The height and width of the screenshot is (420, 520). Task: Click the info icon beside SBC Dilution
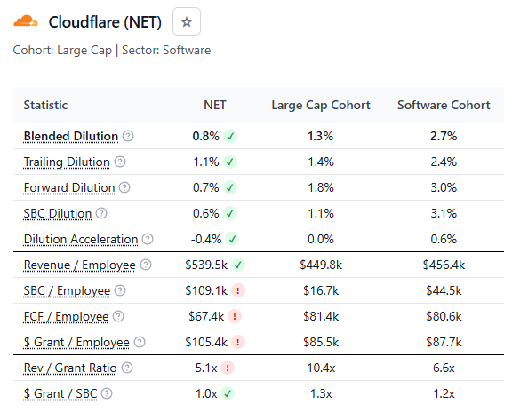point(101,213)
